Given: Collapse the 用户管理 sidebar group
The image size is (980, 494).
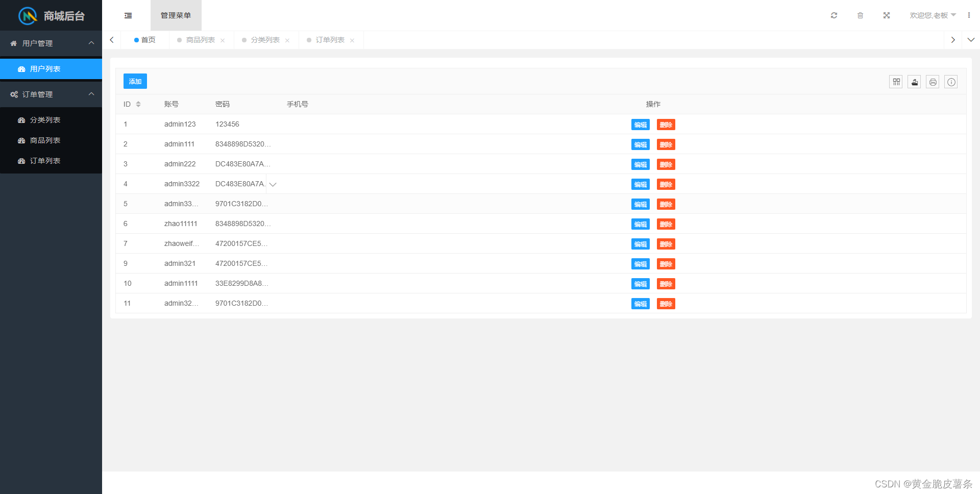Looking at the screenshot, I should pos(51,43).
